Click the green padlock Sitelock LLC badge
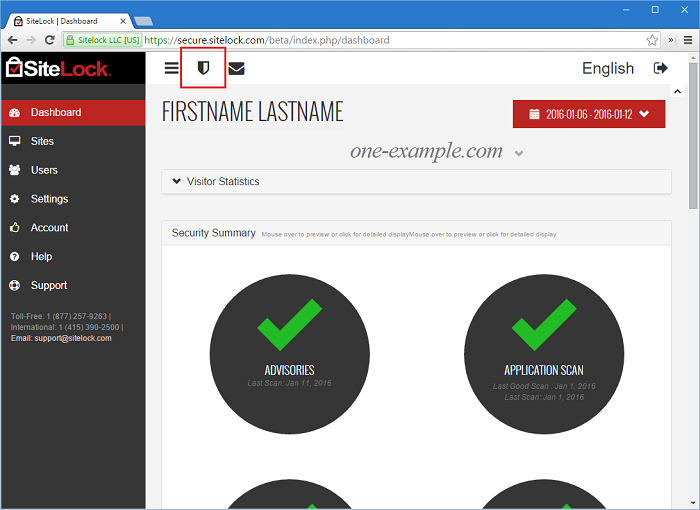Viewport: 700px width, 510px height. pos(103,40)
